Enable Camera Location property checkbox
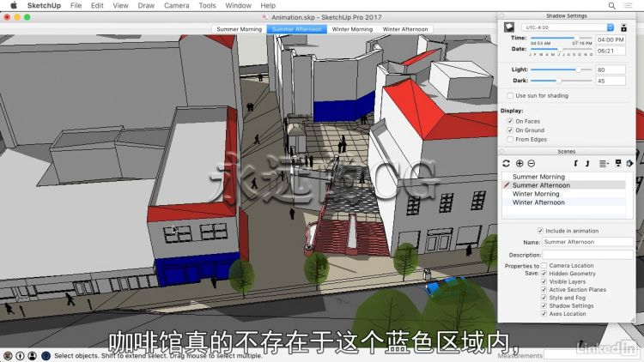The image size is (644, 362). pyautogui.click(x=544, y=266)
